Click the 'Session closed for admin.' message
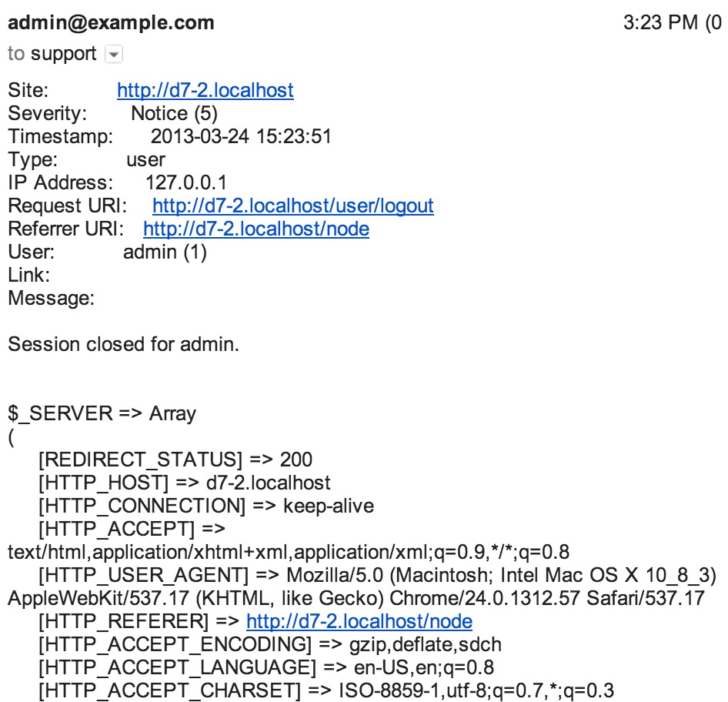728x702 pixels. 123,344
